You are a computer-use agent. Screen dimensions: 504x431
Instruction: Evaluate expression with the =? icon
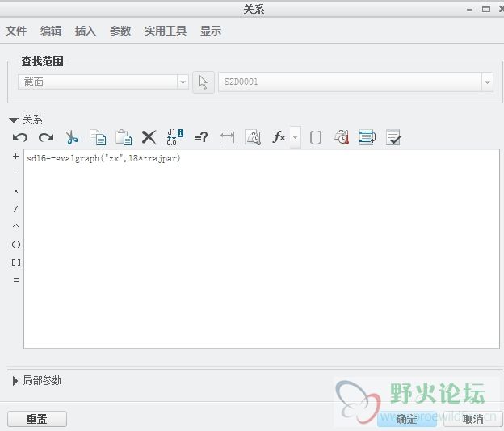[x=201, y=137]
